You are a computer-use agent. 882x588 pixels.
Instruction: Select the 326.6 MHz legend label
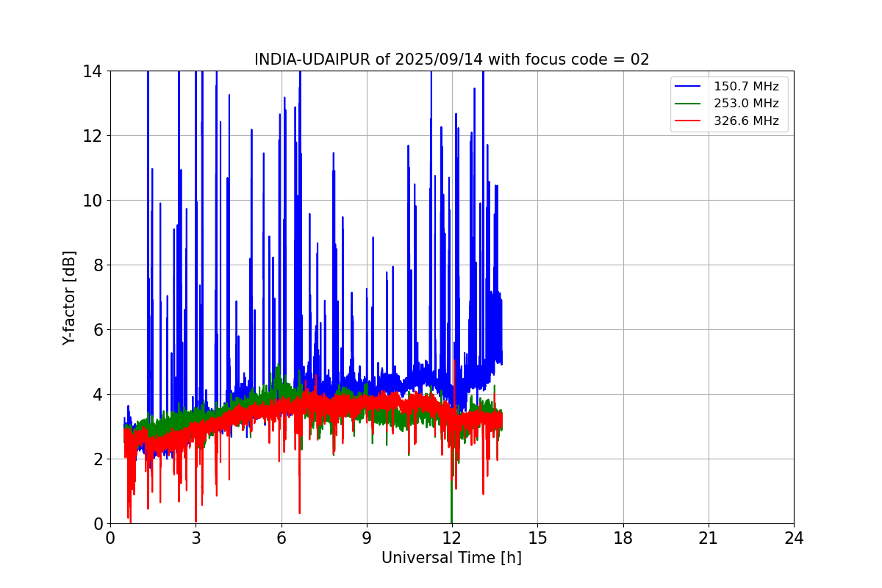click(x=746, y=121)
